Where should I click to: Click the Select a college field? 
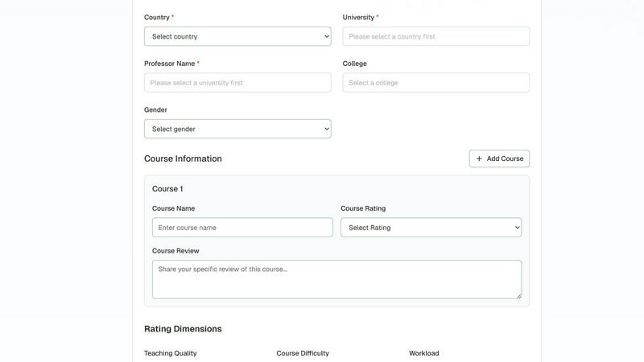[436, 83]
